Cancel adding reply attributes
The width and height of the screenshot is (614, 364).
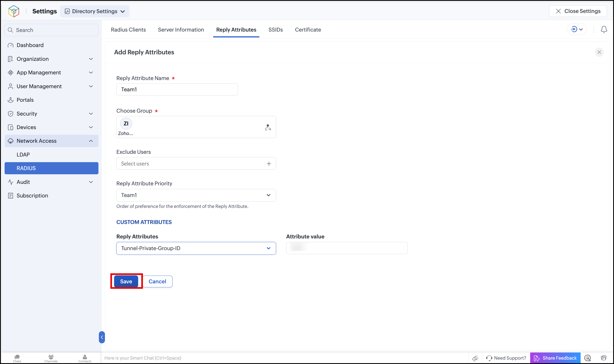pyautogui.click(x=157, y=281)
